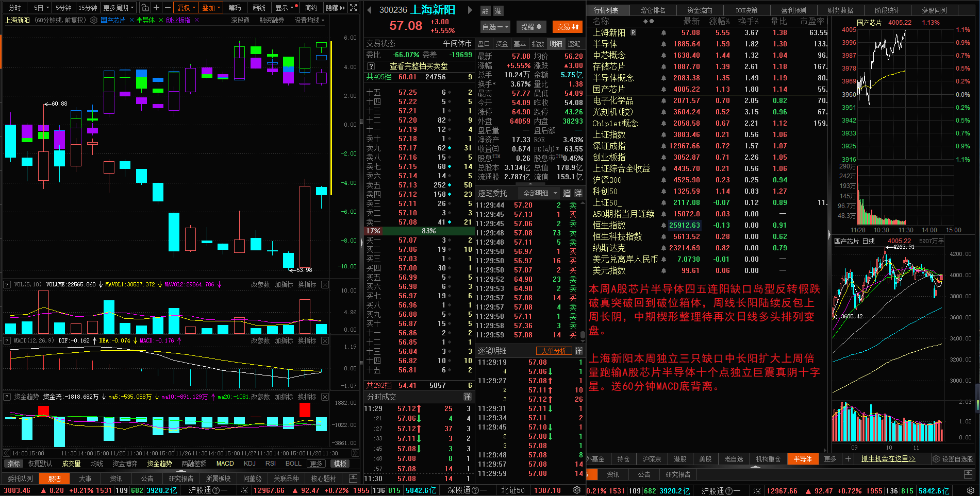Click the 抓牛机会在这里 link
980x496 pixels.
click(x=888, y=459)
